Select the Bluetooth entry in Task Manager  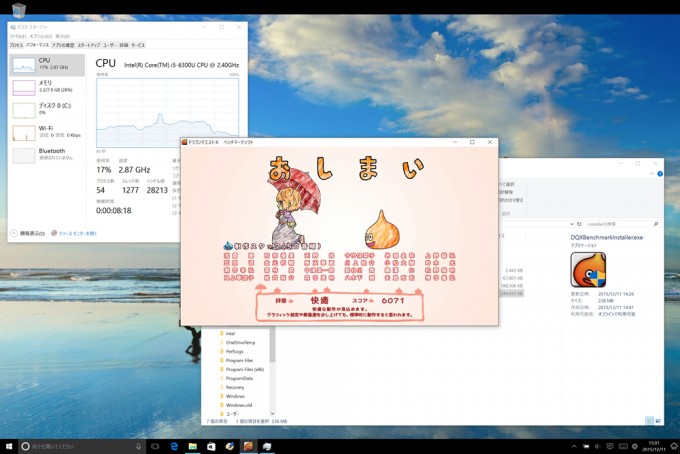47,155
